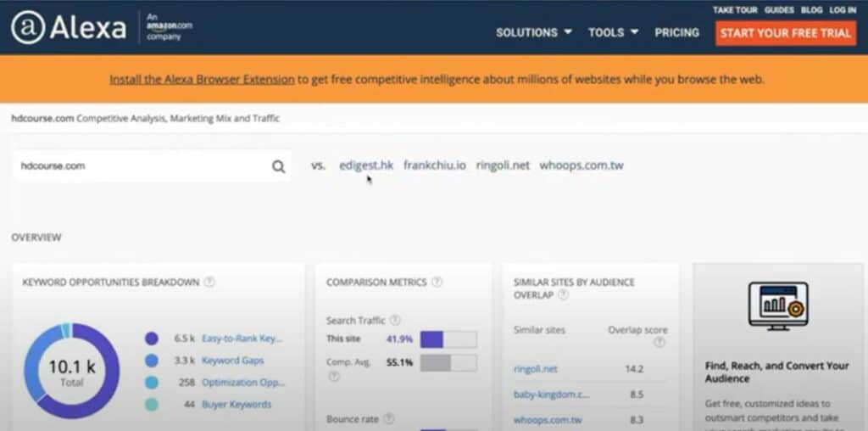Open Buyer Keywords link
Screen dimensions: 868x431
click(x=236, y=405)
